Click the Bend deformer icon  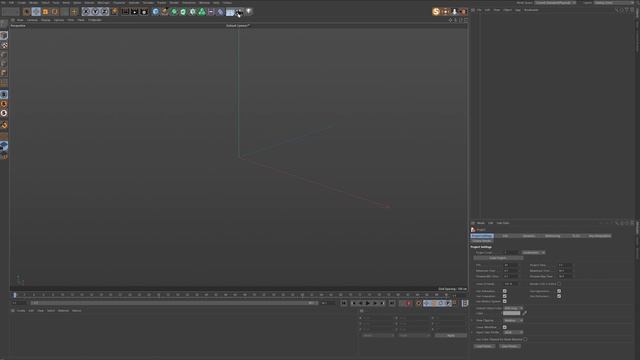click(x=220, y=12)
